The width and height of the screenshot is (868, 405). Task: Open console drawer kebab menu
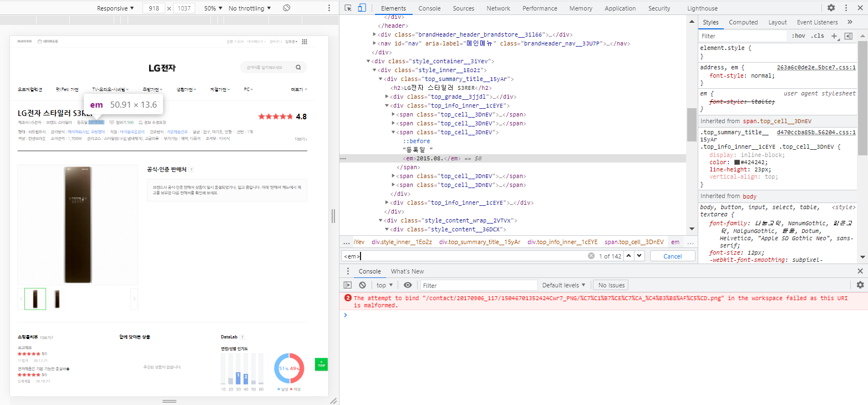tap(348, 271)
